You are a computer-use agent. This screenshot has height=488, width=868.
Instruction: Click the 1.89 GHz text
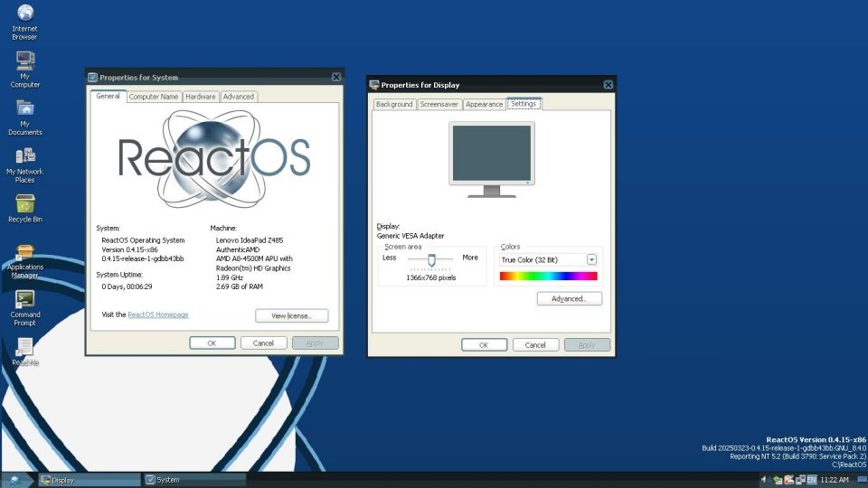tap(229, 277)
